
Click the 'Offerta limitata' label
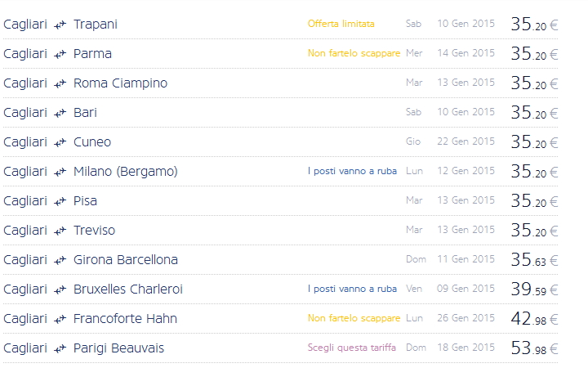pos(341,24)
